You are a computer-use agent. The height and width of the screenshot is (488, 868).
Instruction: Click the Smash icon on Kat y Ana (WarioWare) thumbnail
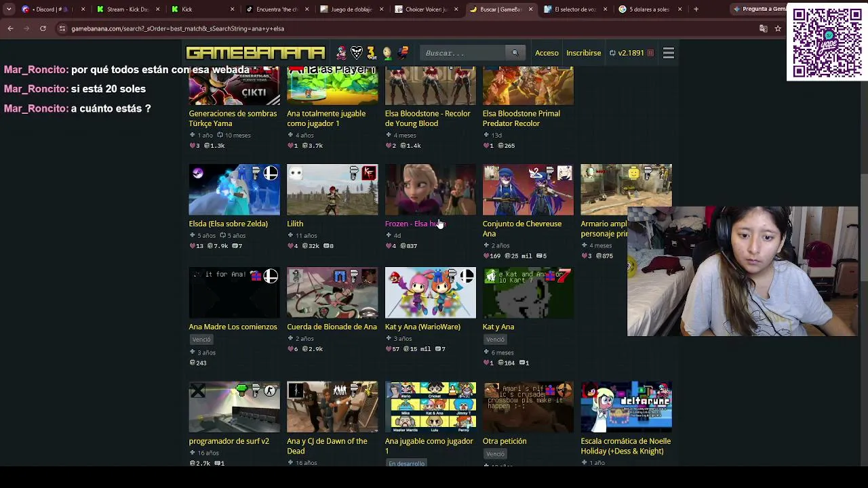(467, 277)
